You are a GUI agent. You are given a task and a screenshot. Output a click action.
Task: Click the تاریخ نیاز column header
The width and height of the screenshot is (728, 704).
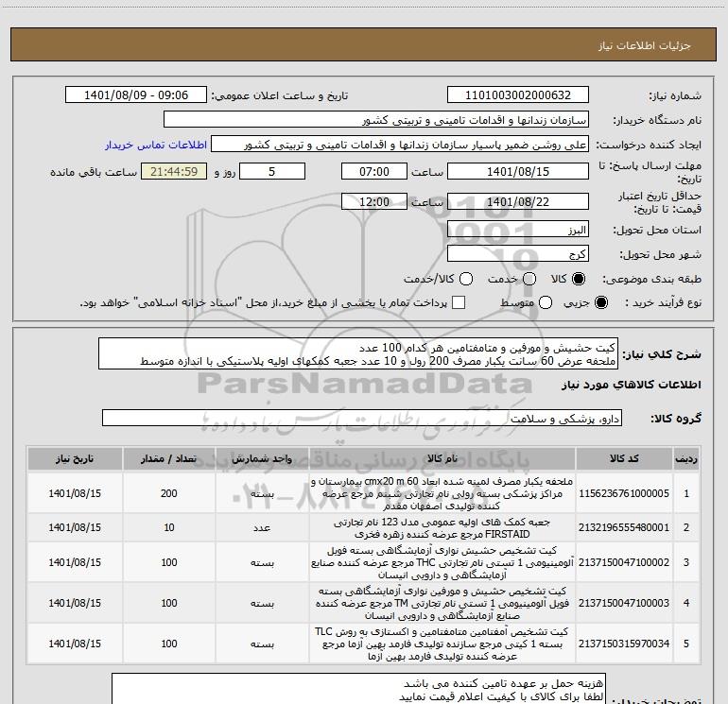click(75, 459)
